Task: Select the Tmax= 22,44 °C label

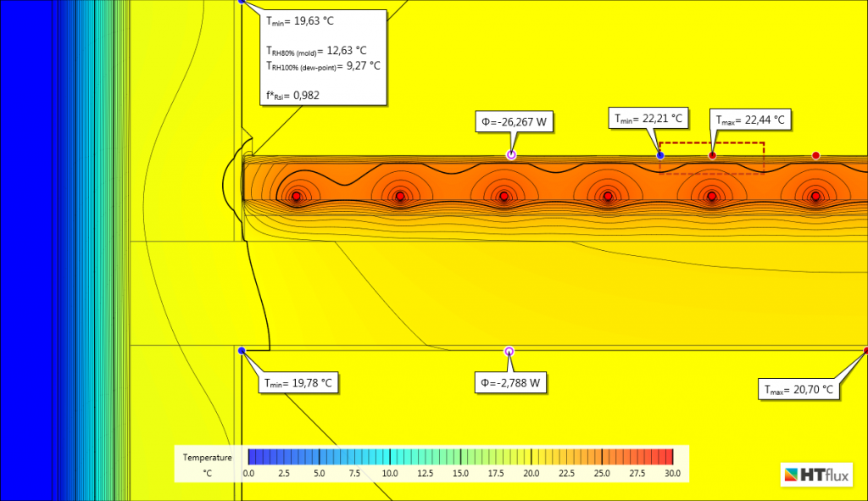Action: pyautogui.click(x=749, y=119)
